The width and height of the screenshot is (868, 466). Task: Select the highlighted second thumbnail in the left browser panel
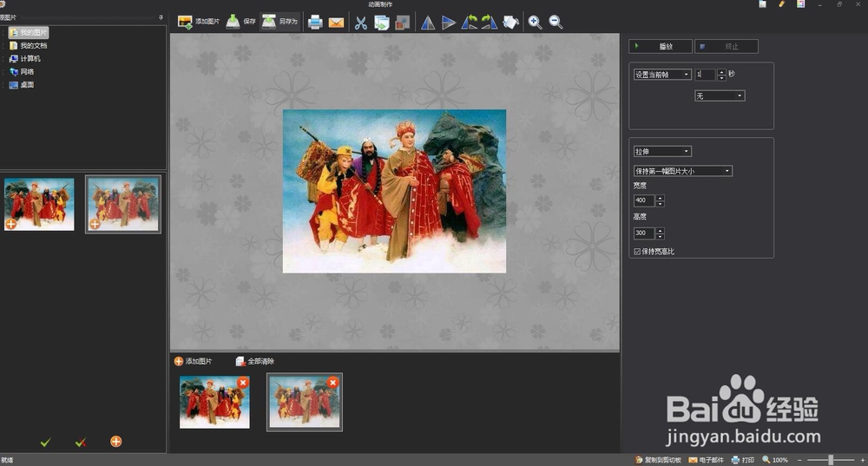(x=123, y=204)
